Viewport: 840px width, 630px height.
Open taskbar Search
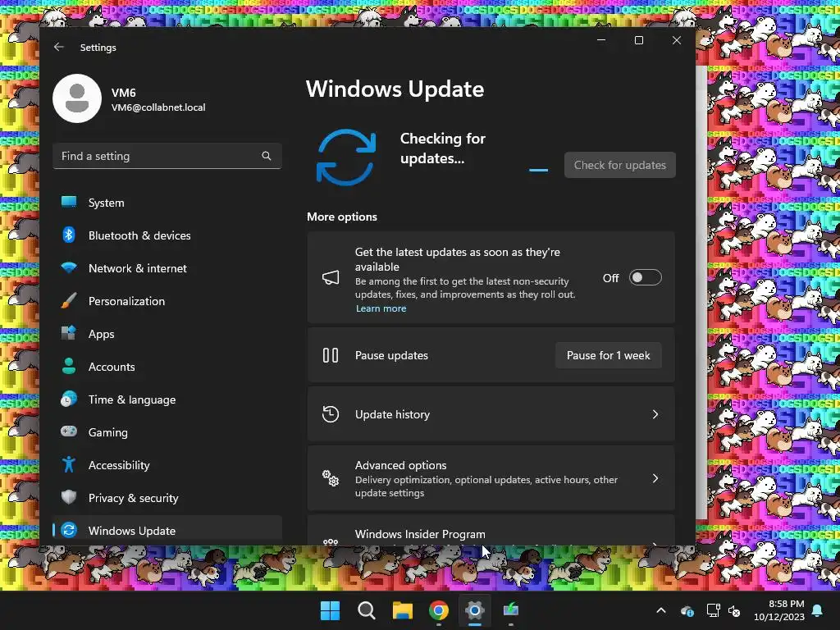pos(367,610)
